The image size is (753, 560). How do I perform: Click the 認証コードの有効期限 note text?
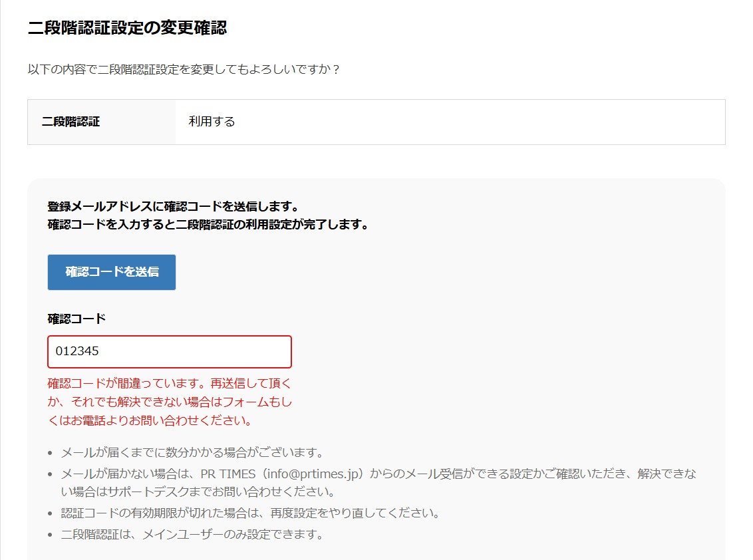(250, 513)
